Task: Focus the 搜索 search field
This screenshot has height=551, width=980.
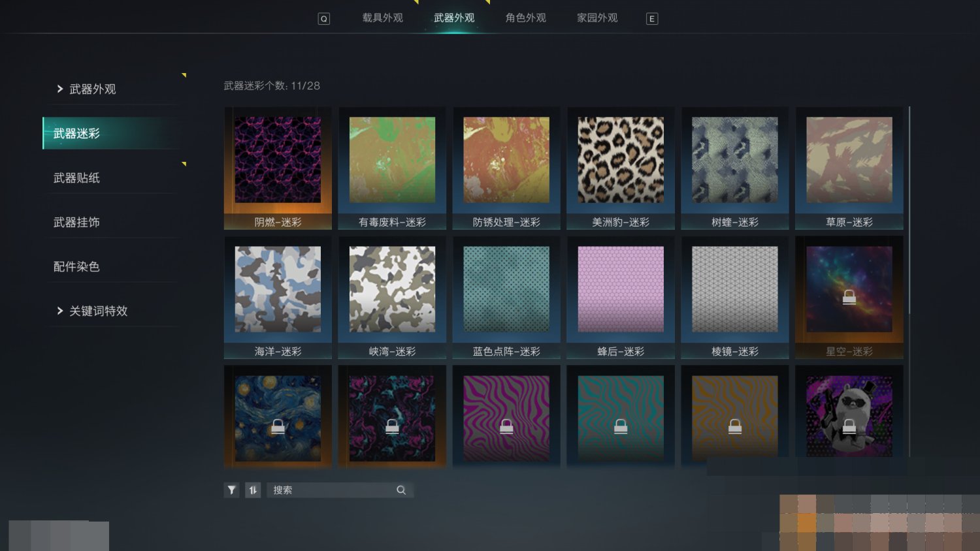Action: coord(340,490)
